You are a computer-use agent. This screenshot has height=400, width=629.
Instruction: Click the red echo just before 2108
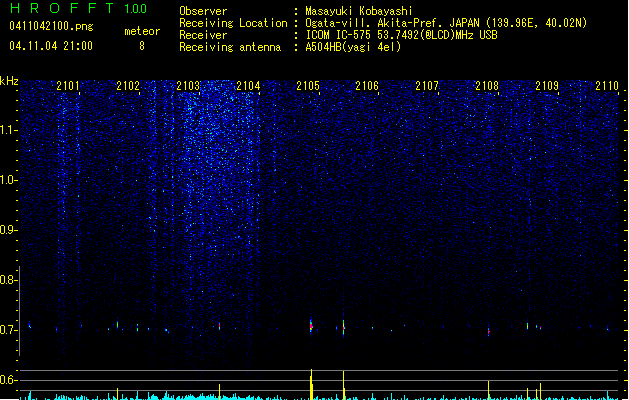click(x=488, y=331)
